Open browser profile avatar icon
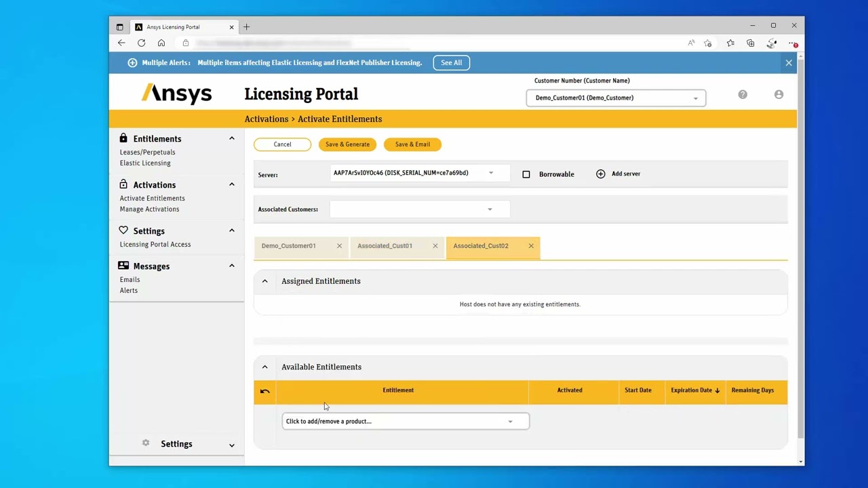The width and height of the screenshot is (868, 488). click(772, 43)
